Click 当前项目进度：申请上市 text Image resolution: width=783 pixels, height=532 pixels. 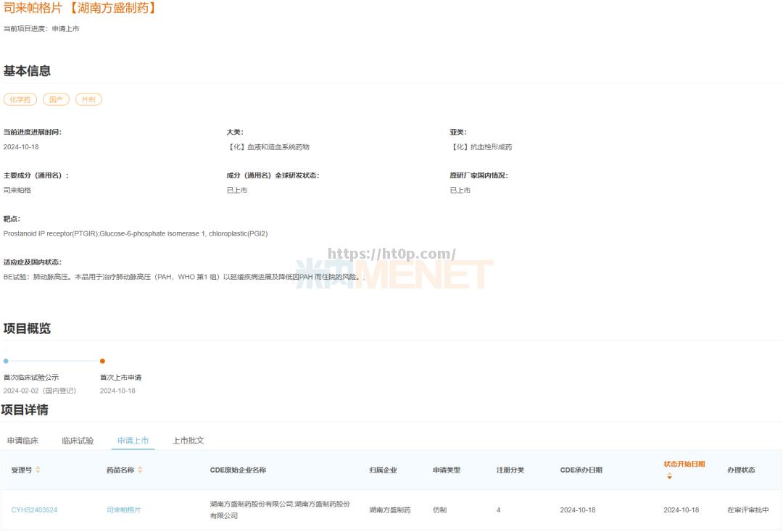pos(41,29)
